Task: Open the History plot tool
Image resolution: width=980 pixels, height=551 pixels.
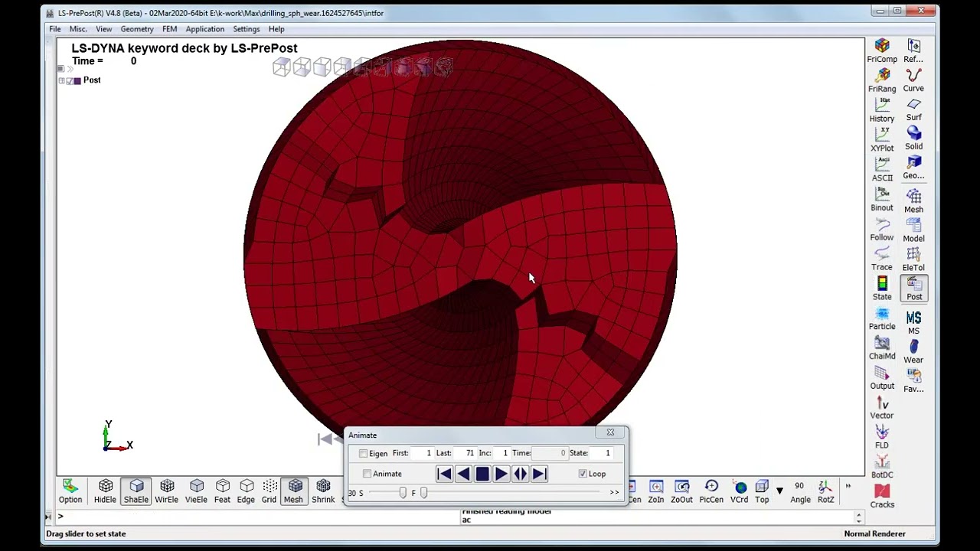Action: [x=882, y=110]
